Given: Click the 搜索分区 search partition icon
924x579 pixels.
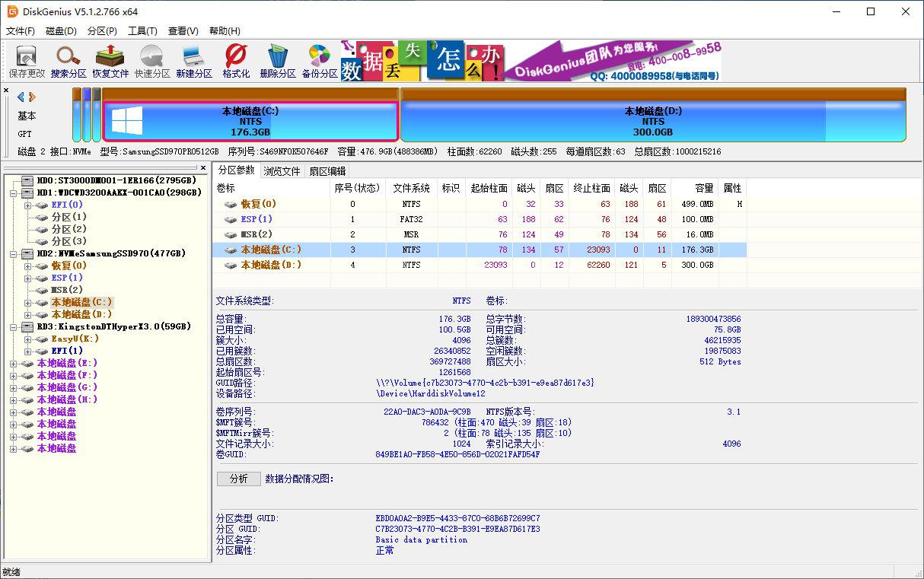Looking at the screenshot, I should [x=68, y=62].
